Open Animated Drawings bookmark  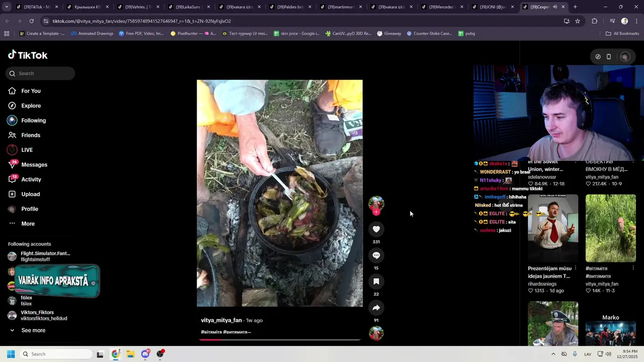point(92,34)
